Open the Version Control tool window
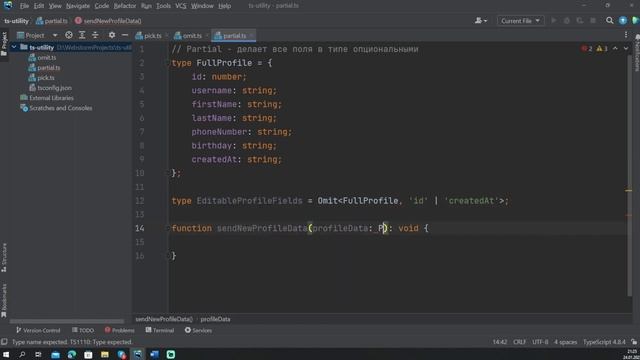 (x=38, y=330)
